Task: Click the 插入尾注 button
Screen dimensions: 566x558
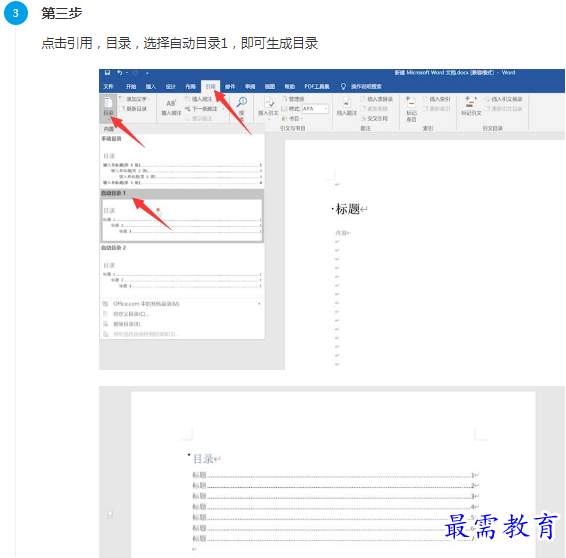Action: [199, 99]
